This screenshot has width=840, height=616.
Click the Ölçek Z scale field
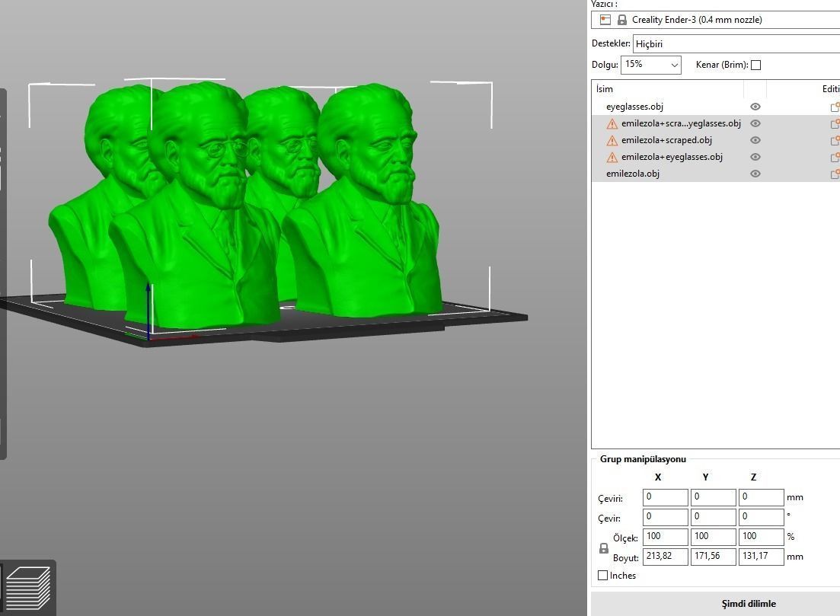(762, 537)
